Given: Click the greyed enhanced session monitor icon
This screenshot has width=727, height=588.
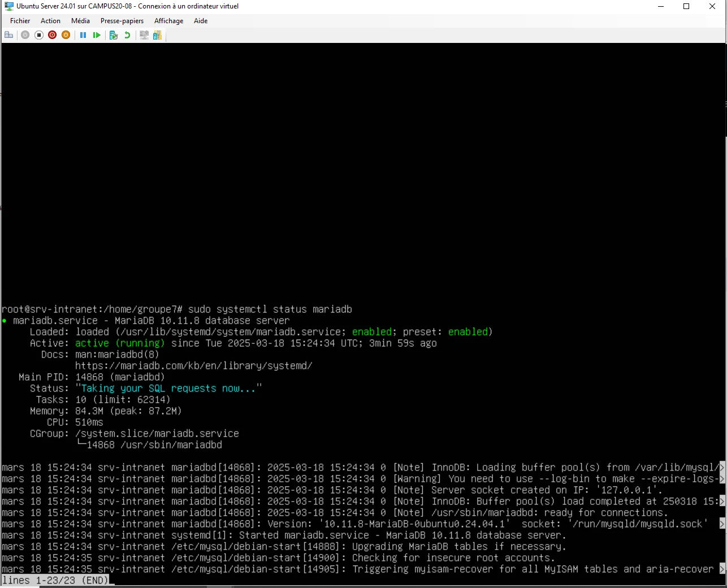Looking at the screenshot, I should pyautogui.click(x=144, y=35).
